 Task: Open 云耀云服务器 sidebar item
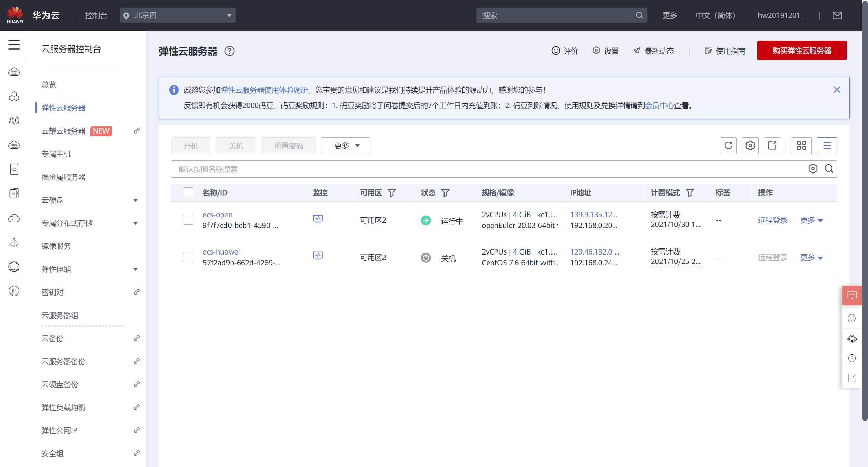tap(63, 131)
